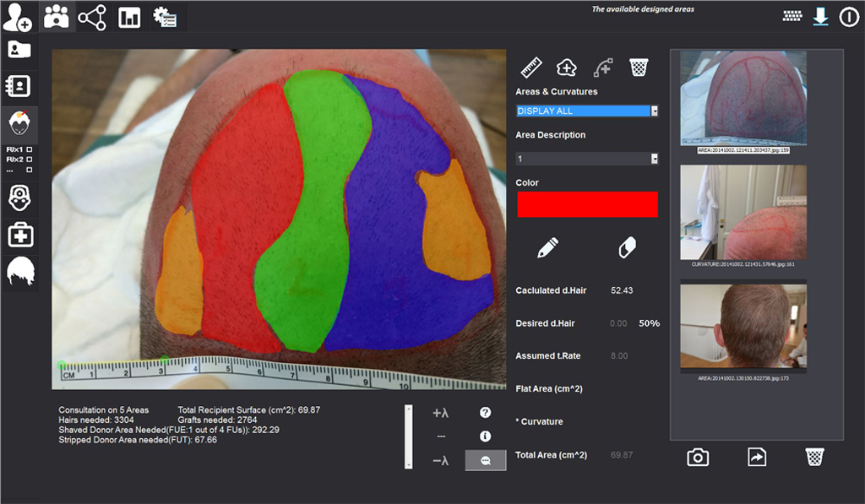Delete area using trash icon beside curvature tool
865x504 pixels.
[639, 68]
